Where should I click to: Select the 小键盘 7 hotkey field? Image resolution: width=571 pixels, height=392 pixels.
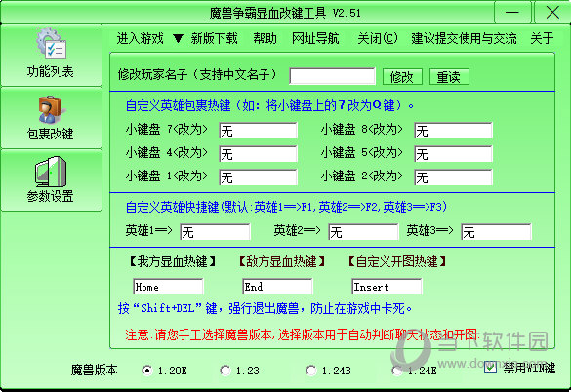coord(259,131)
